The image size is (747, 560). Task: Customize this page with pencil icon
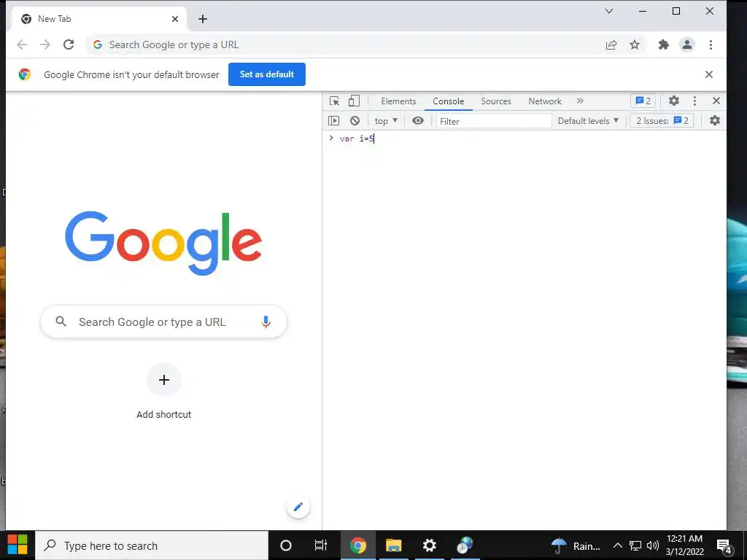(298, 507)
